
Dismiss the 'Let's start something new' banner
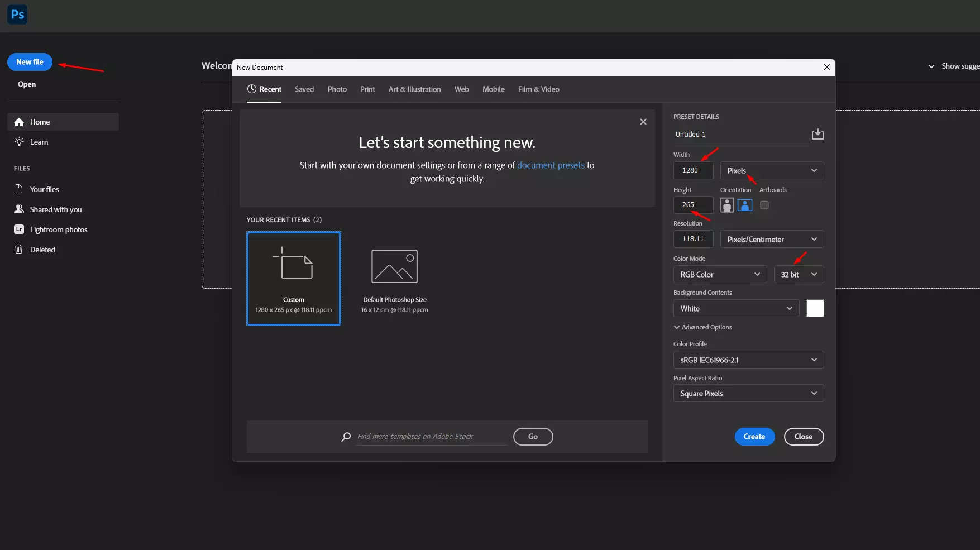(x=643, y=122)
